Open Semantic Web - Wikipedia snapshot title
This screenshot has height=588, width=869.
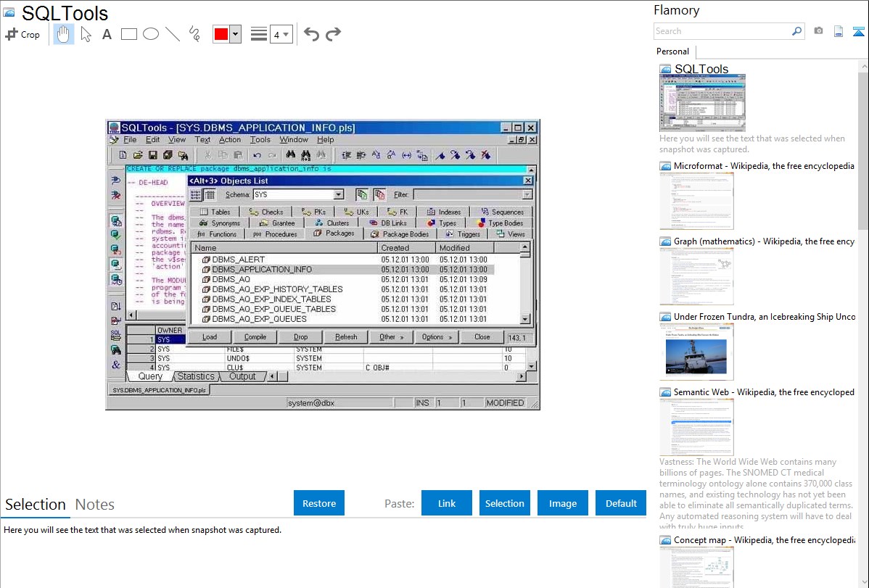click(764, 392)
